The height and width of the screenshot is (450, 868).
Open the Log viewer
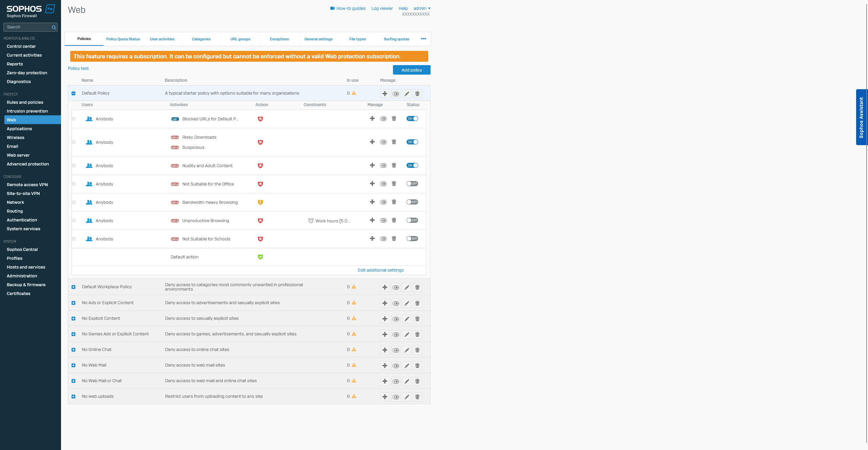(x=382, y=8)
